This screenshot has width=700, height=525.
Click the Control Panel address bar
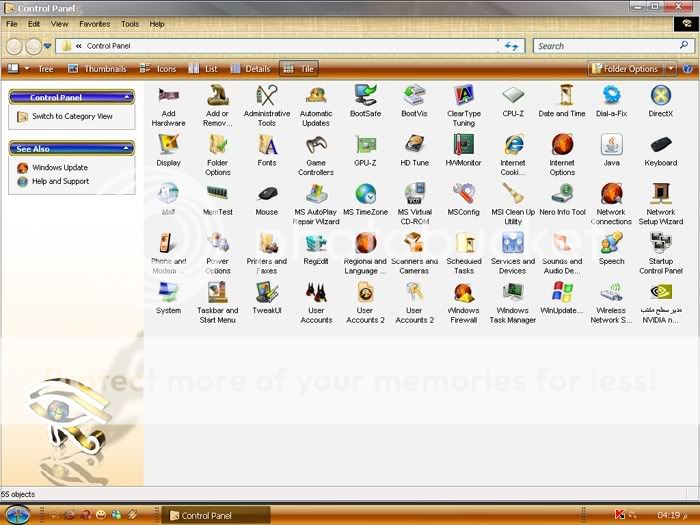click(277, 46)
